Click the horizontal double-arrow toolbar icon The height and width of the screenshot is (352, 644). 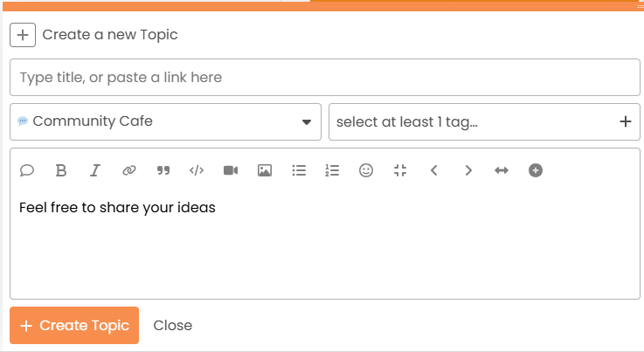[x=502, y=170]
